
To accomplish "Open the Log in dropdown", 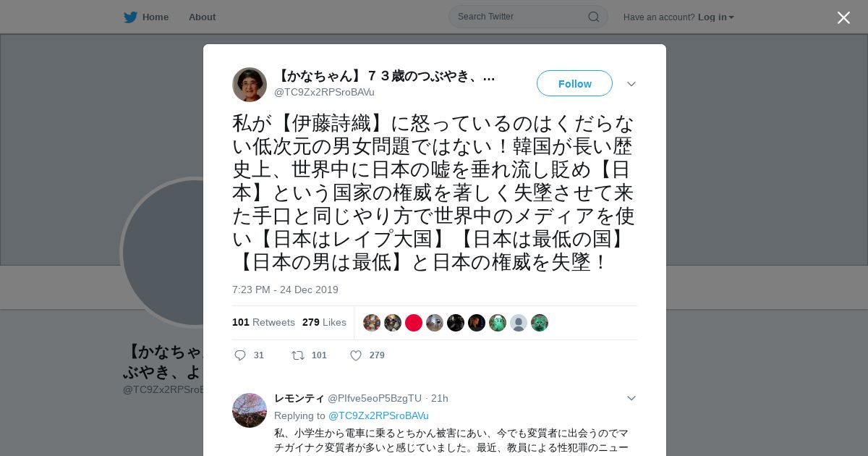I will (716, 17).
